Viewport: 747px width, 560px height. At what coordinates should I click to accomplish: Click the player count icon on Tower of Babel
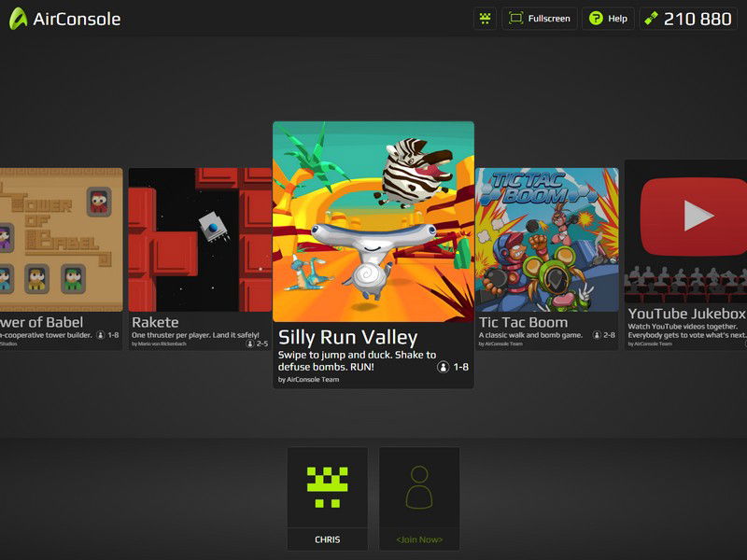(x=101, y=335)
